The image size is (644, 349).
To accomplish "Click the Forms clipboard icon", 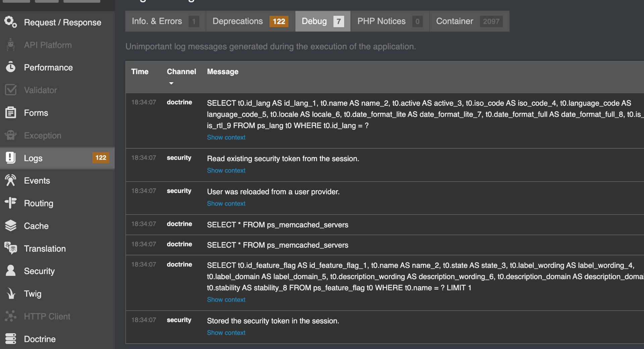I will pyautogui.click(x=10, y=113).
